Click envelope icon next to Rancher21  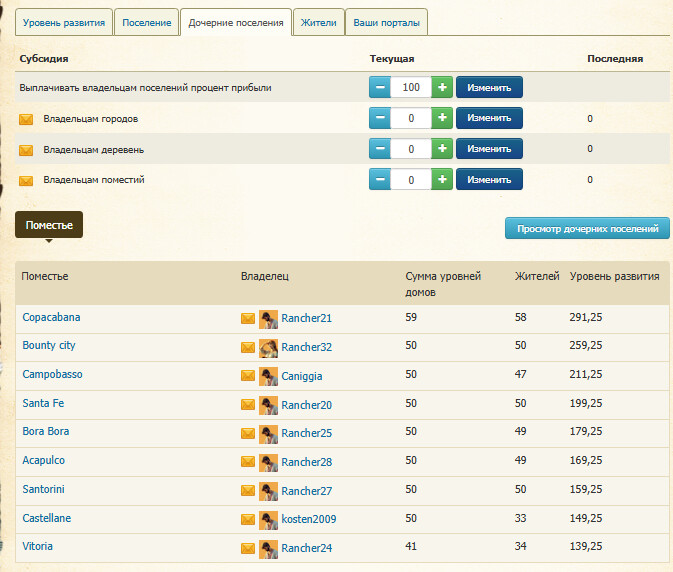coord(248,319)
